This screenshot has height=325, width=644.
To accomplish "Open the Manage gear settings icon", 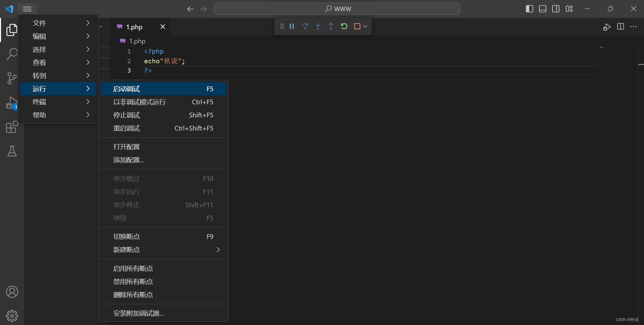I will tap(12, 316).
